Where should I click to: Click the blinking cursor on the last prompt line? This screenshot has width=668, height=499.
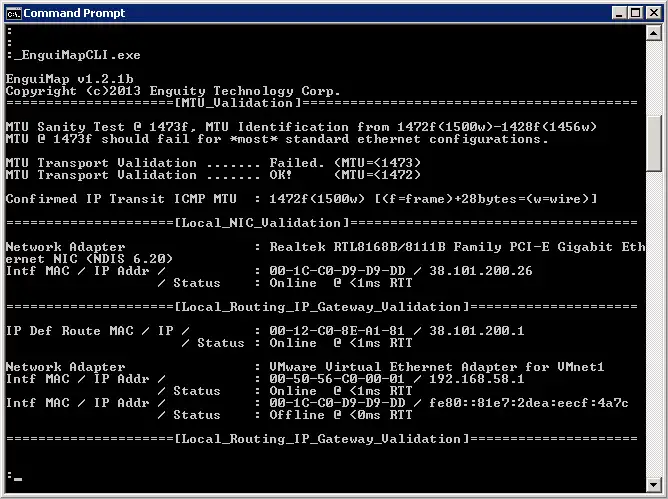(x=18, y=478)
